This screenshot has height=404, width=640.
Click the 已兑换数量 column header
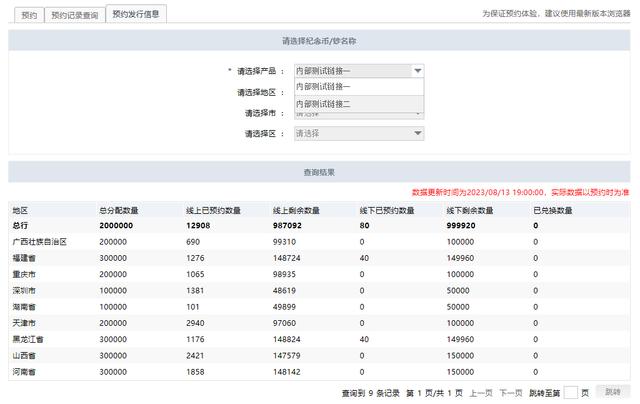[x=553, y=211]
